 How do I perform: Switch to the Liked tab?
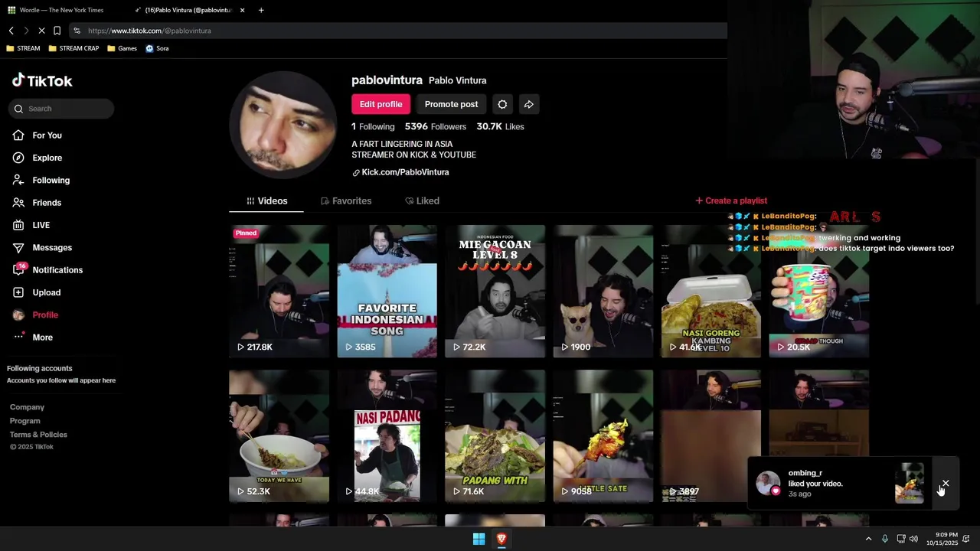[x=422, y=201]
